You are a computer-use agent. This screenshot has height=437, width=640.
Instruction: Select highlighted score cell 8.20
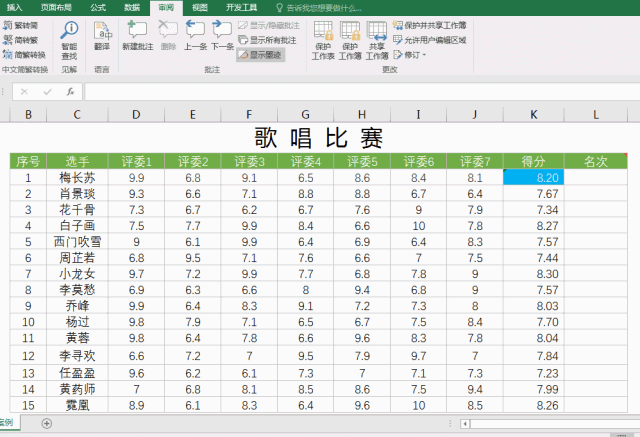click(533, 177)
